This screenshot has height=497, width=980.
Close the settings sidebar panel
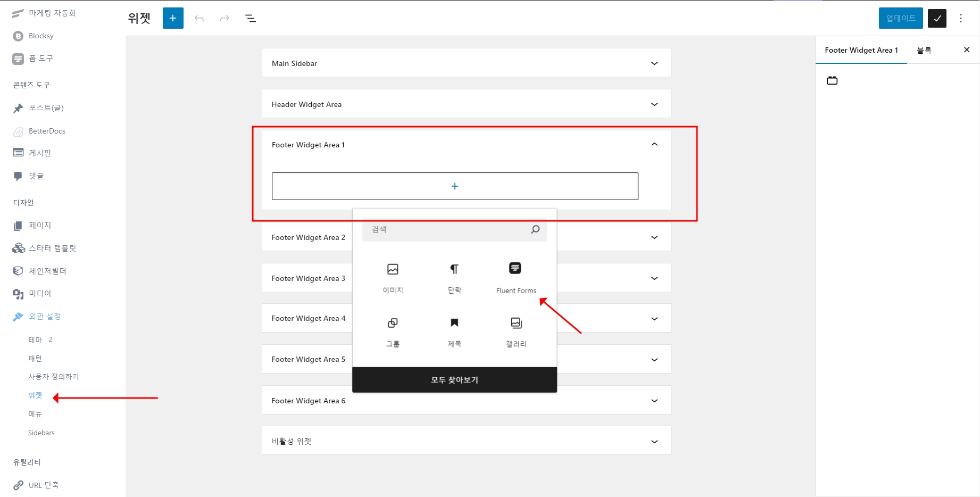pyautogui.click(x=967, y=50)
